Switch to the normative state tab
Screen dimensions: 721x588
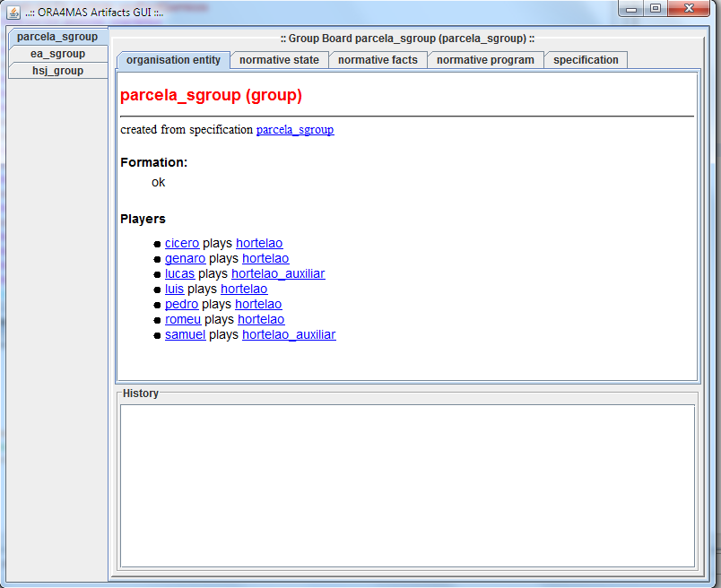coord(279,60)
